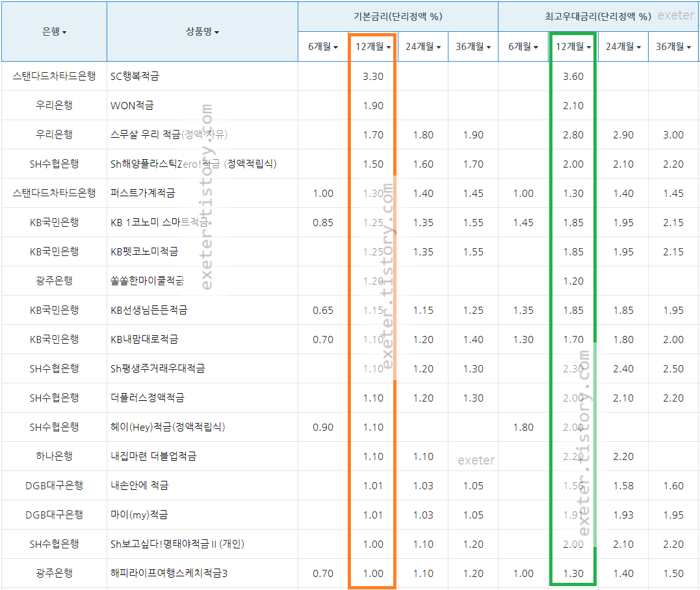Sort 기본금리 by the 36개월 column
Screen dimensions: 700x590
tap(473, 46)
